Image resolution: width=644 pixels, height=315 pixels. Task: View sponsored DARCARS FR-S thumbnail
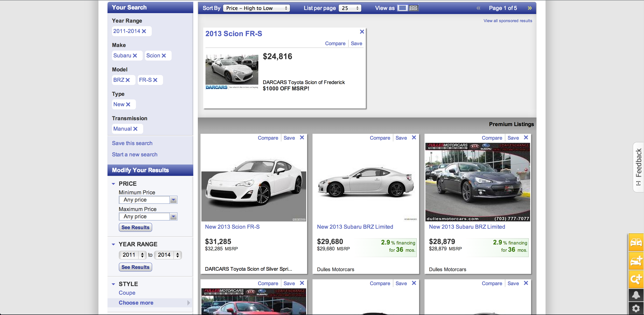(x=232, y=72)
